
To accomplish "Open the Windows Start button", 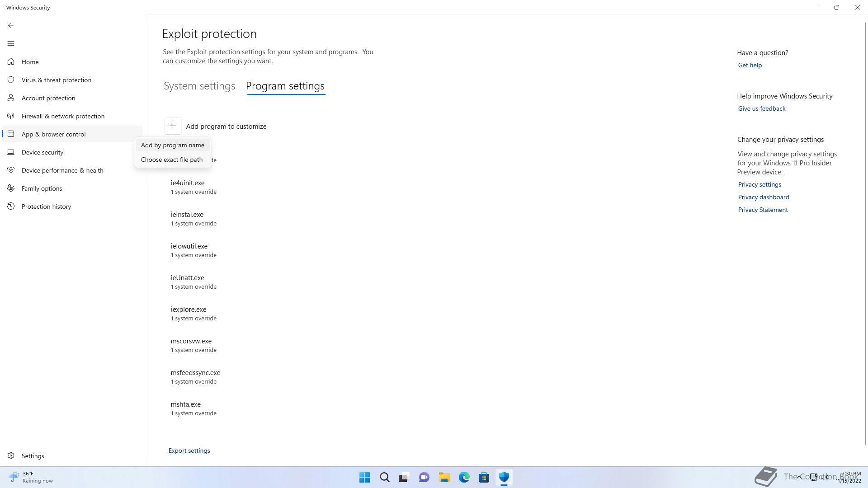I will (x=364, y=477).
